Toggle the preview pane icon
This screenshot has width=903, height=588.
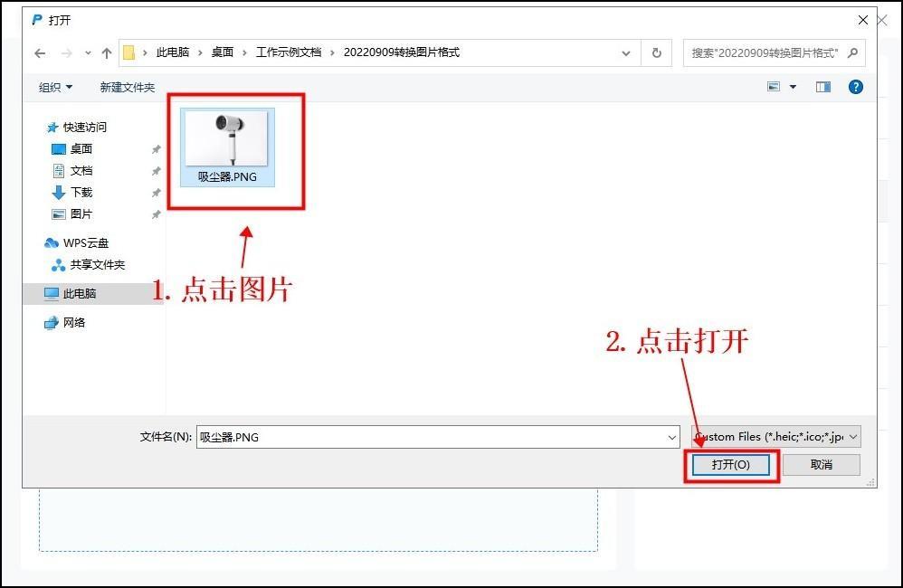tap(822, 87)
